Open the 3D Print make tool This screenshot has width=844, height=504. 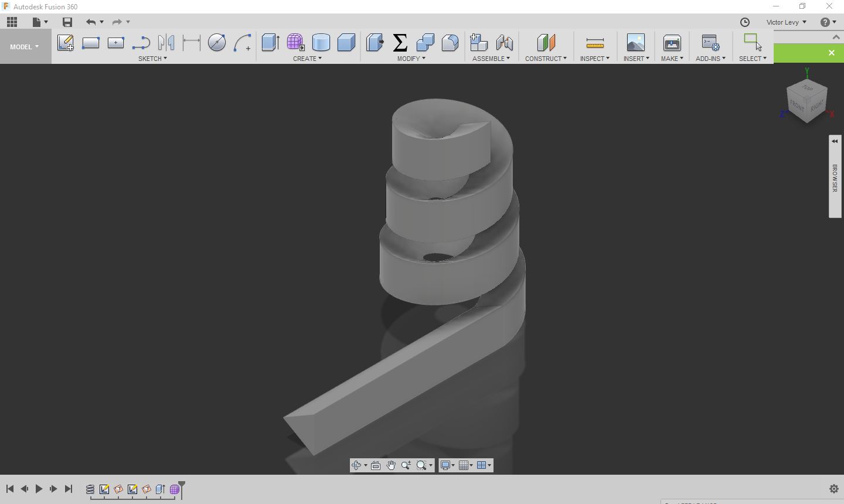[x=672, y=42]
